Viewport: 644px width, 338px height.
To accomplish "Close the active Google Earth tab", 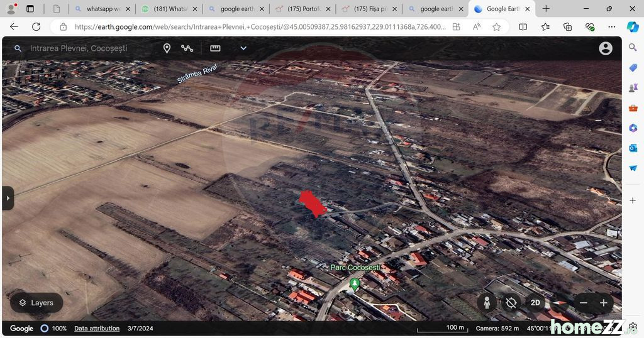I will tap(528, 9).
